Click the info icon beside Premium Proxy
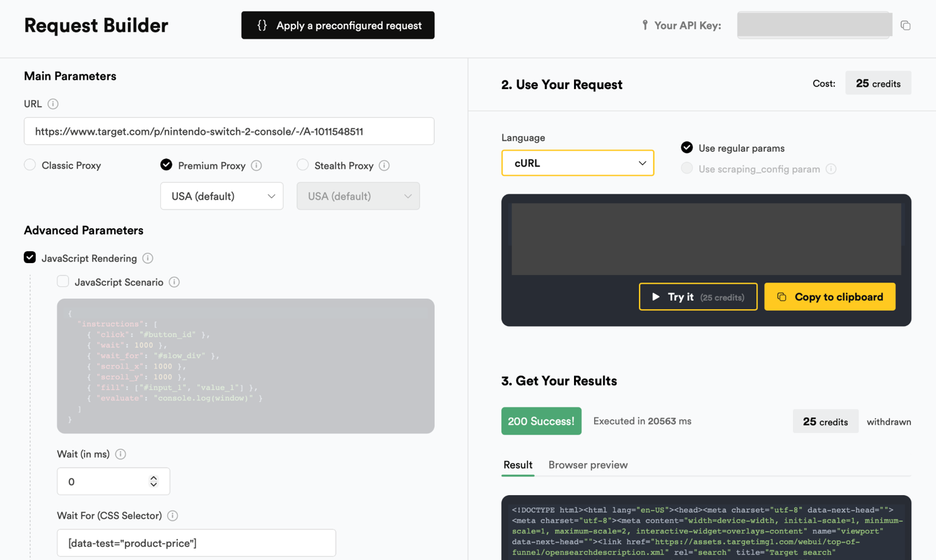Viewport: 936px width, 560px height. pyautogui.click(x=256, y=165)
